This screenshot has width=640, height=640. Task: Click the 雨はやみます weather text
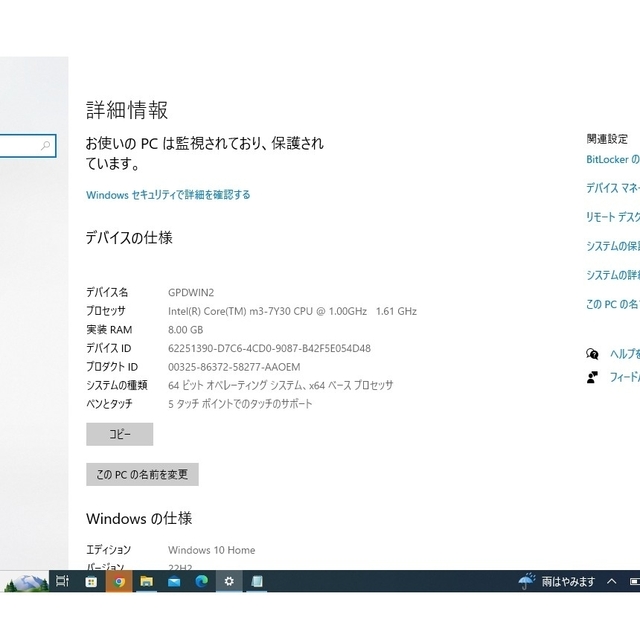pyautogui.click(x=568, y=581)
